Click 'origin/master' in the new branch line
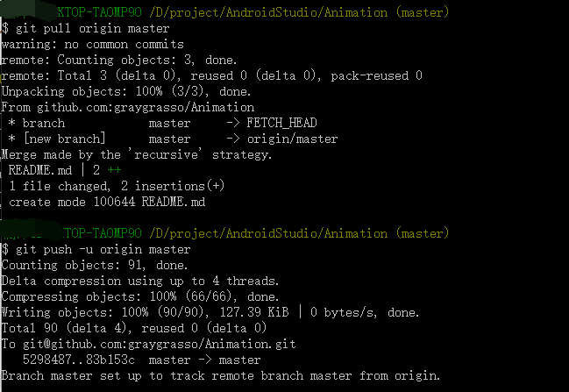 coord(293,139)
